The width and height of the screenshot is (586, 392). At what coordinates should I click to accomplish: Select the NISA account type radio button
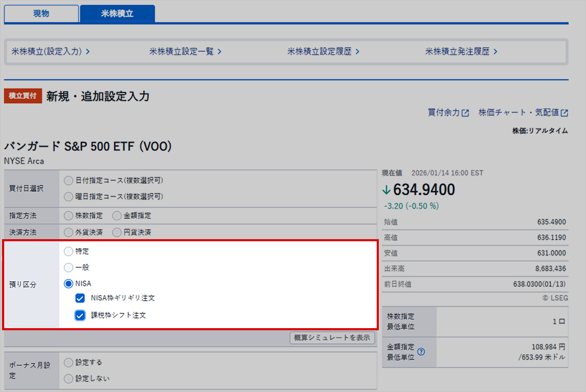click(68, 284)
